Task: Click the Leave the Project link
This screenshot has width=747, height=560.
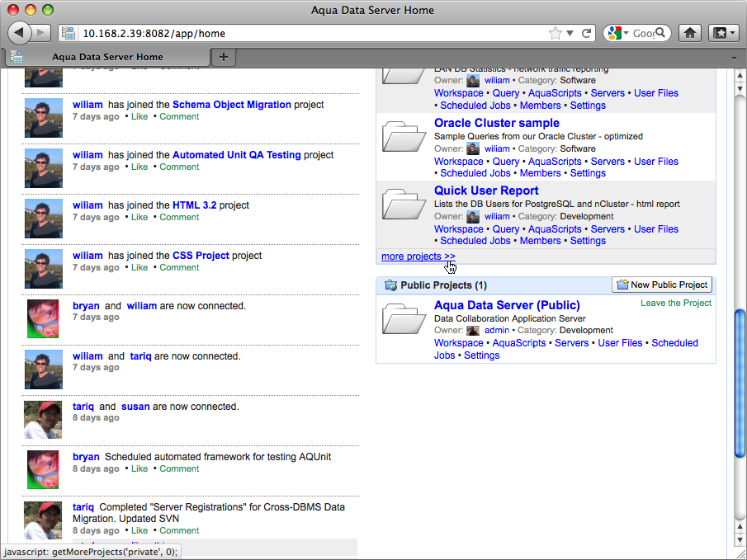Action: click(675, 303)
